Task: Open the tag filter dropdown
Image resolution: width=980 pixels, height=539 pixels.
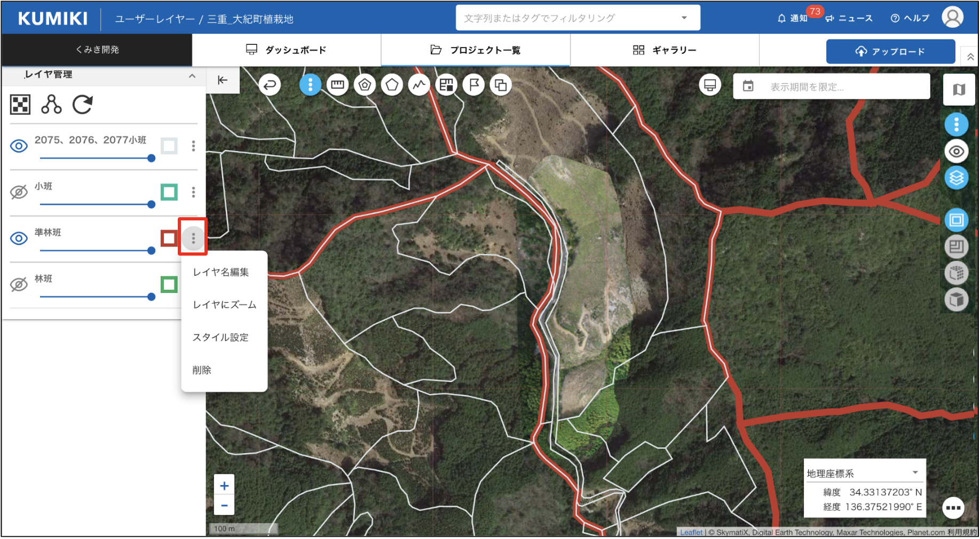Action: [684, 18]
